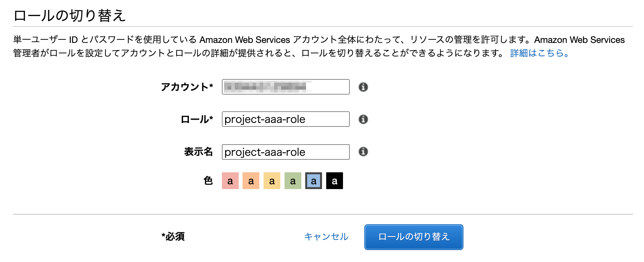Click the キャンセル link
Viewport: 644px width, 262px height.
coord(327,237)
